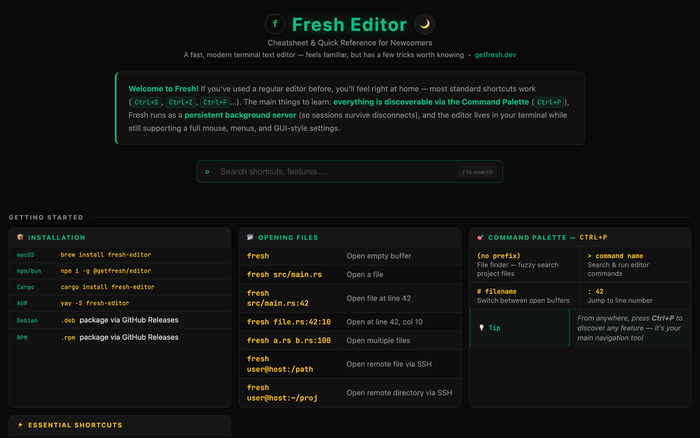Select 'yay -S fresh-editor' command
This screenshot has height=438, width=700.
[x=95, y=303]
